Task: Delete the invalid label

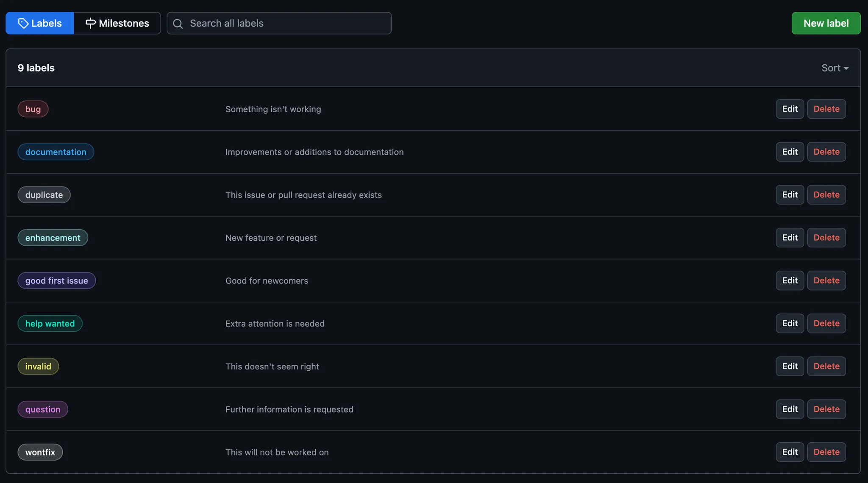Action: [x=826, y=366]
